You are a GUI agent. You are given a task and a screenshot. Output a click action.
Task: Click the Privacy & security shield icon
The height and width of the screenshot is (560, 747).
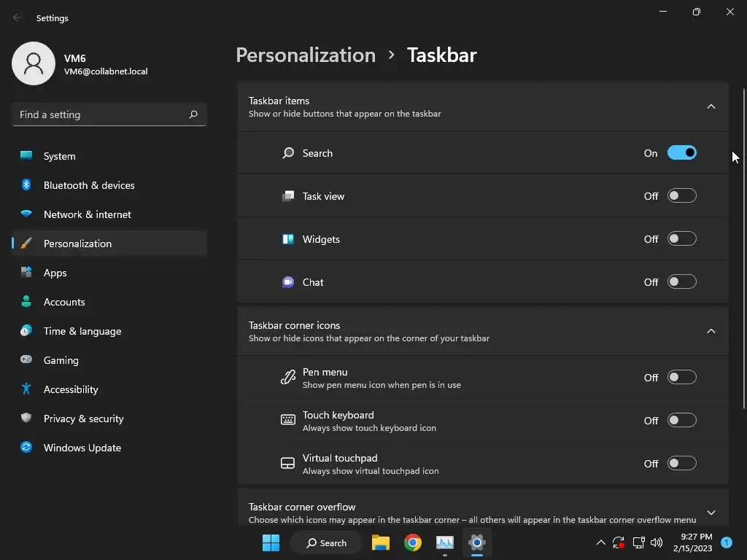[x=26, y=418]
